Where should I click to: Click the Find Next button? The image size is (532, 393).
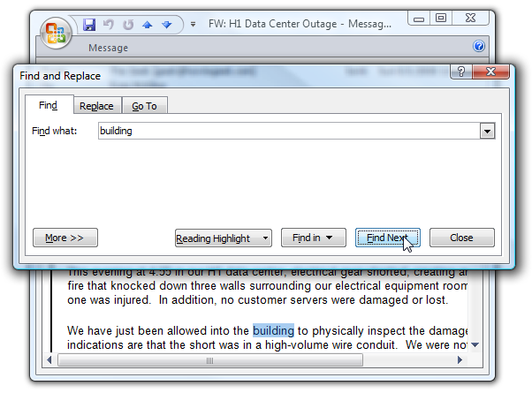coord(388,238)
